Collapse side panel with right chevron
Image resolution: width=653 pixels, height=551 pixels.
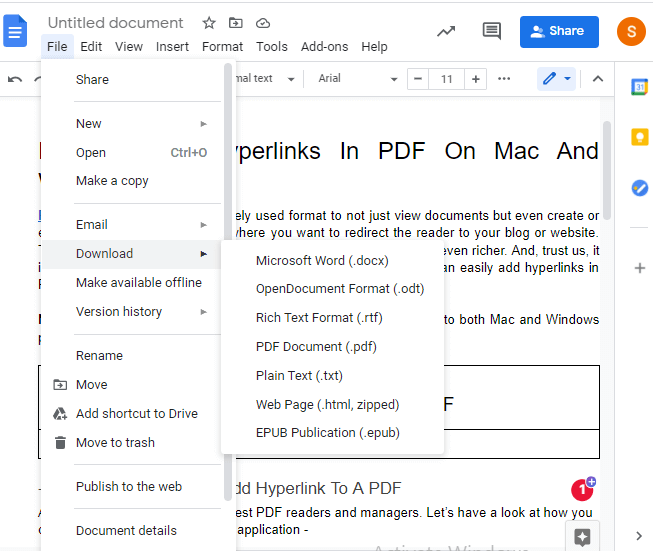[639, 536]
